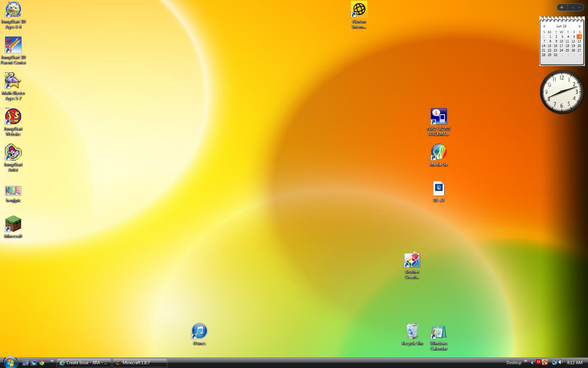Go to next month in calendar gadget
The height and width of the screenshot is (368, 588).
click(580, 26)
